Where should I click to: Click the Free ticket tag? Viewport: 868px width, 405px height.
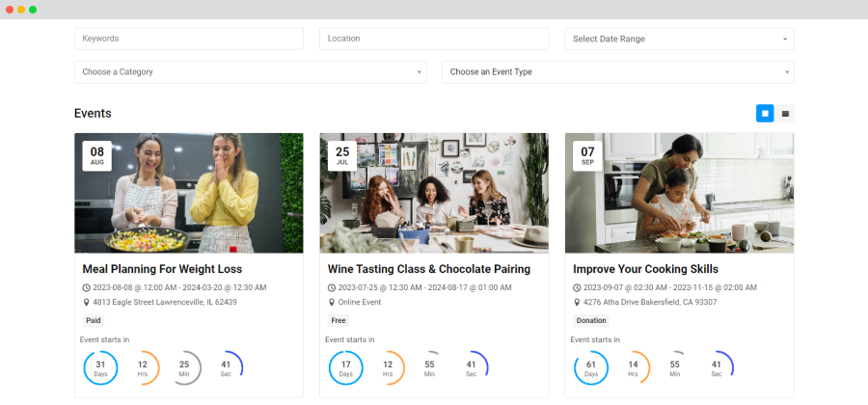point(339,320)
